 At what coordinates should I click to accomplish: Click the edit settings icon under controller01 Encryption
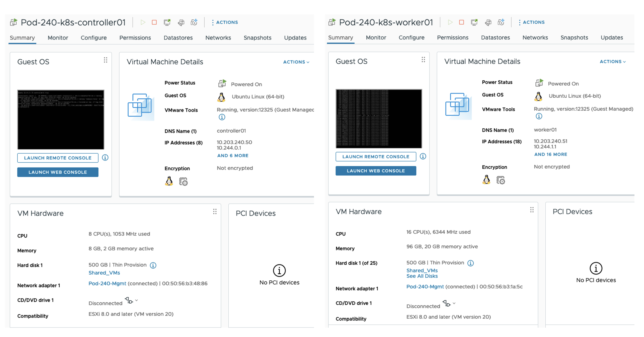click(183, 181)
